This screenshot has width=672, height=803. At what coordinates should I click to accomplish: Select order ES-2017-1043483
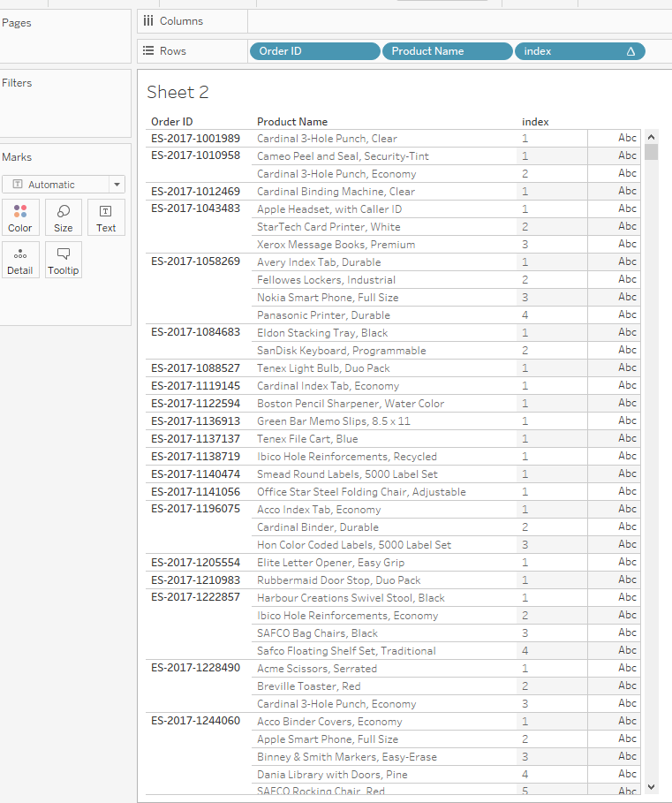[x=195, y=208]
